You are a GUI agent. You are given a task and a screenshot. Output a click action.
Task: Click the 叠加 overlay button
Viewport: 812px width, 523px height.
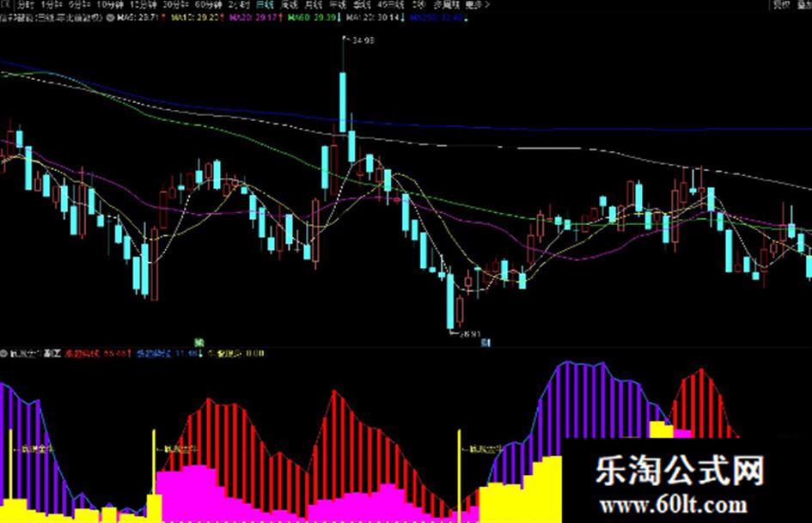point(805,4)
